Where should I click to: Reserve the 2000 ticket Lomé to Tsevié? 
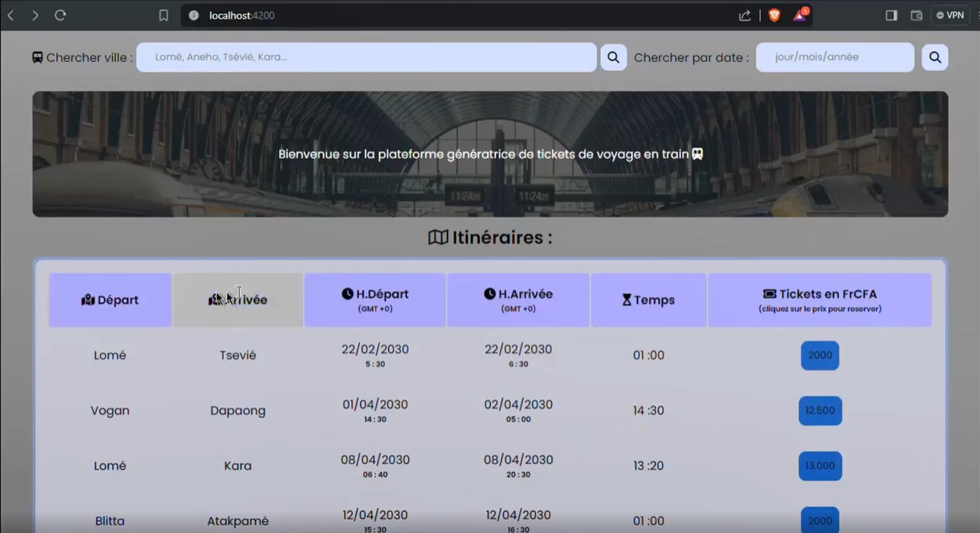[820, 355]
